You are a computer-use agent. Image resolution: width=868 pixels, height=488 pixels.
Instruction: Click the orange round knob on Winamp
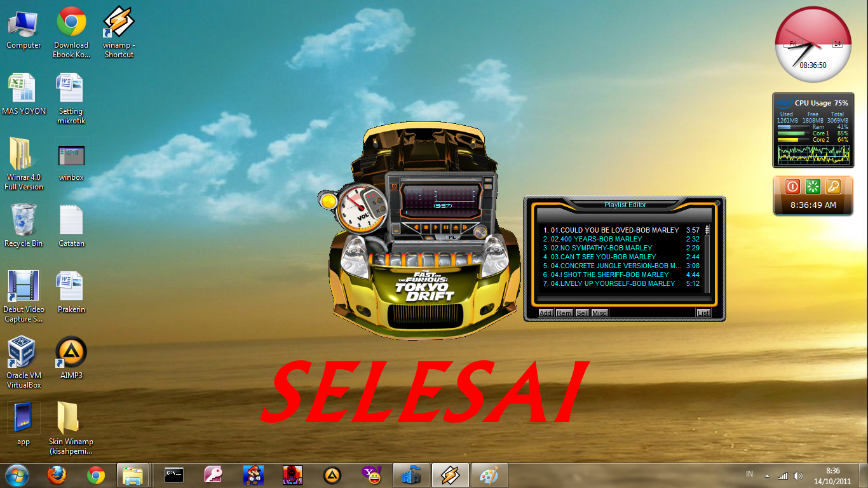[480, 233]
